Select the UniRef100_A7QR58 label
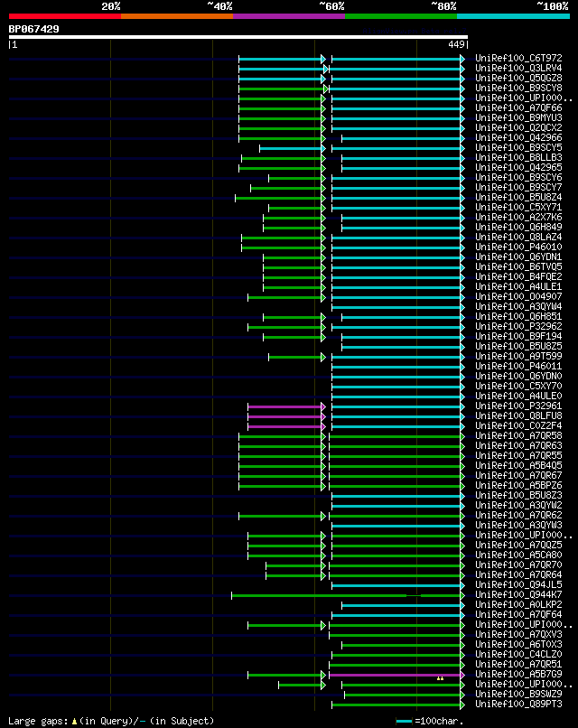The image size is (578, 728). tap(518, 436)
